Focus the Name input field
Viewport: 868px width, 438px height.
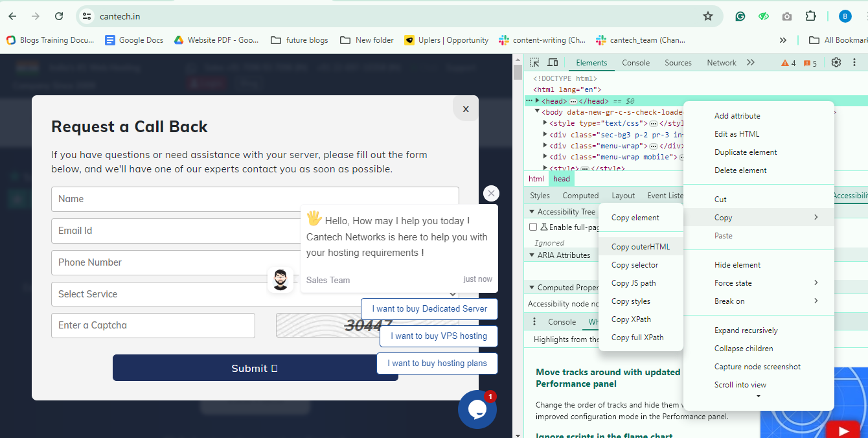(255, 199)
